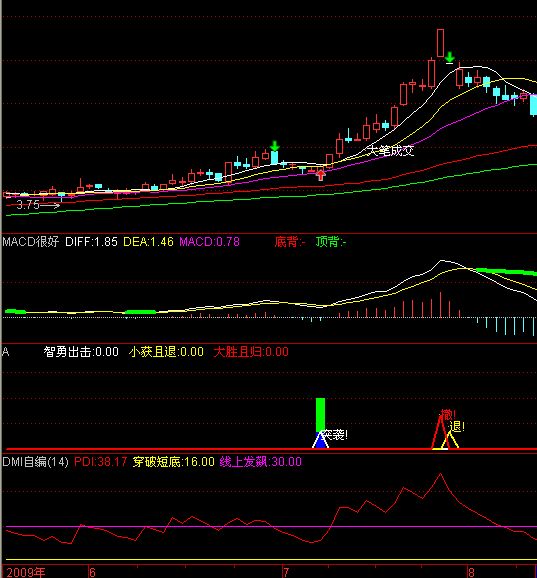The height and width of the screenshot is (578, 537).
Task: Select the red 撤! signal label
Action: pyautogui.click(x=448, y=415)
